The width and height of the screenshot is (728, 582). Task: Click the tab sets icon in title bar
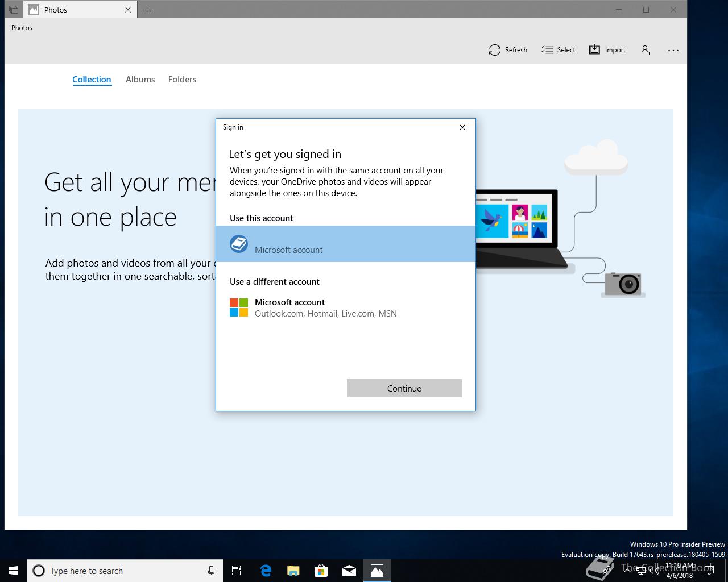[13, 10]
